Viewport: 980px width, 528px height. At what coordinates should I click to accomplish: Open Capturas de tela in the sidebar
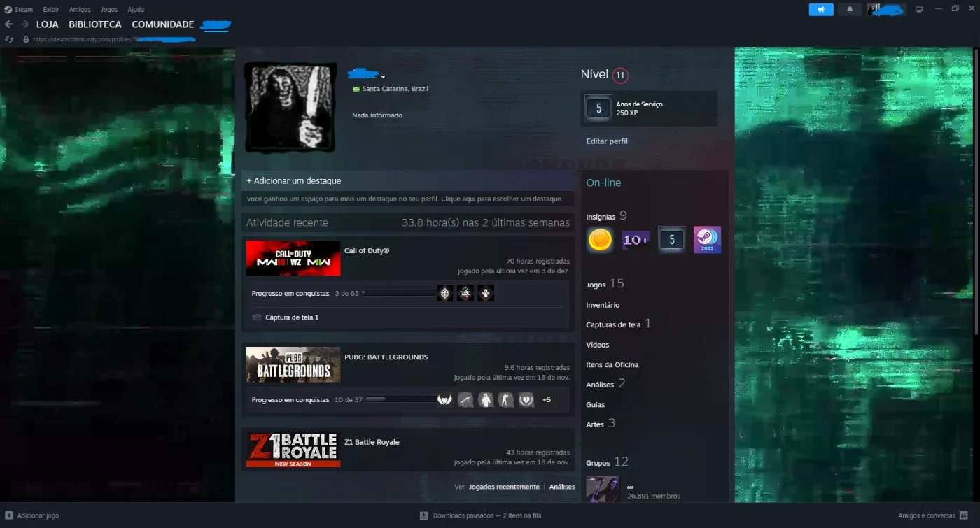point(619,324)
